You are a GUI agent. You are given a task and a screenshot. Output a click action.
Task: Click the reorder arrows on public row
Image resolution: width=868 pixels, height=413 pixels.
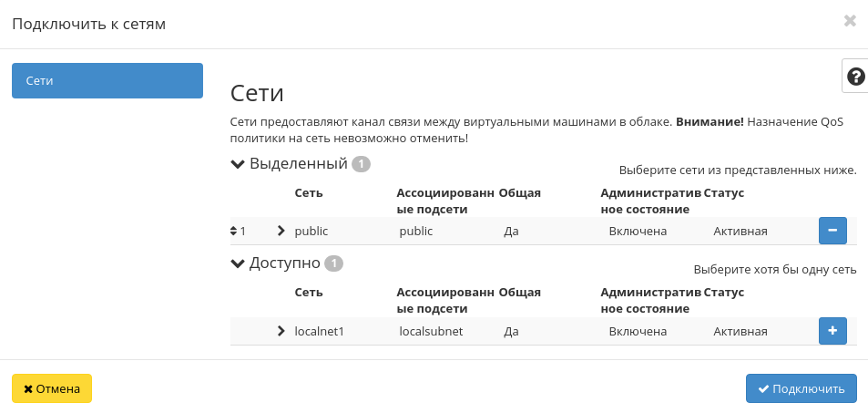click(234, 232)
